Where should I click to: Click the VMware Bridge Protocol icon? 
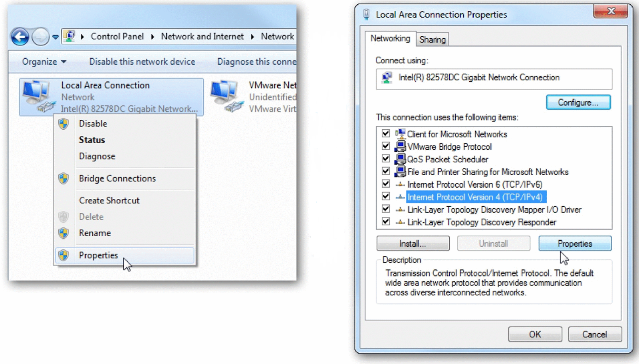[x=400, y=146]
